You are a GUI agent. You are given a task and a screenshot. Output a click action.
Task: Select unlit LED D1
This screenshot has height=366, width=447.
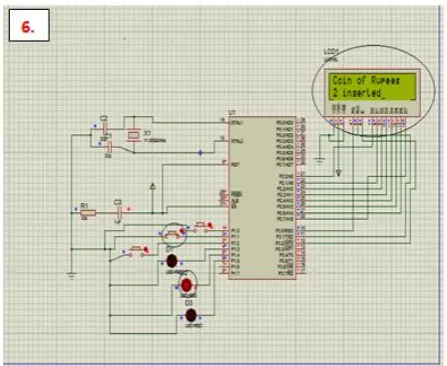[x=171, y=261]
